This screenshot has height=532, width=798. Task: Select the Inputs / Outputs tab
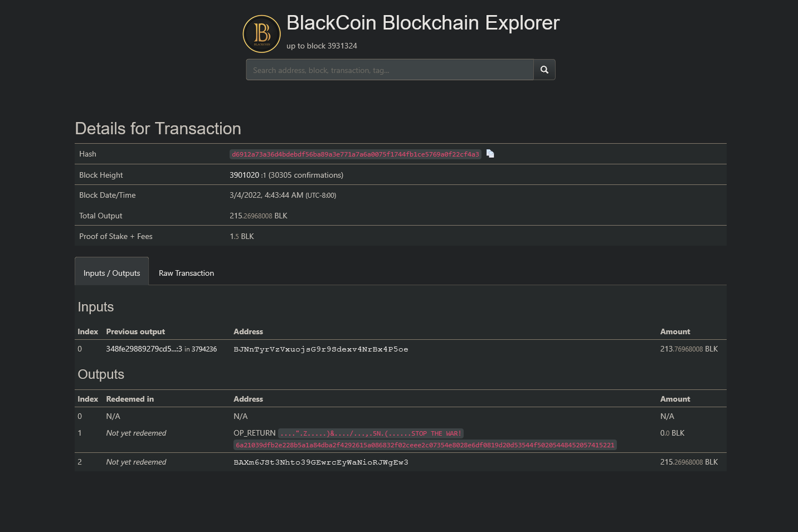111,271
